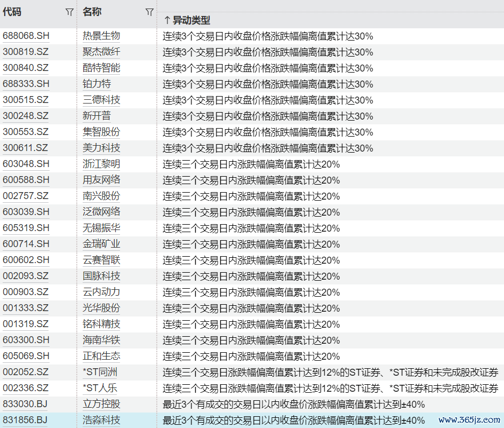The height and width of the screenshot is (428, 504).
Task: Open stock code 002052.SZ
Action: coord(26,372)
